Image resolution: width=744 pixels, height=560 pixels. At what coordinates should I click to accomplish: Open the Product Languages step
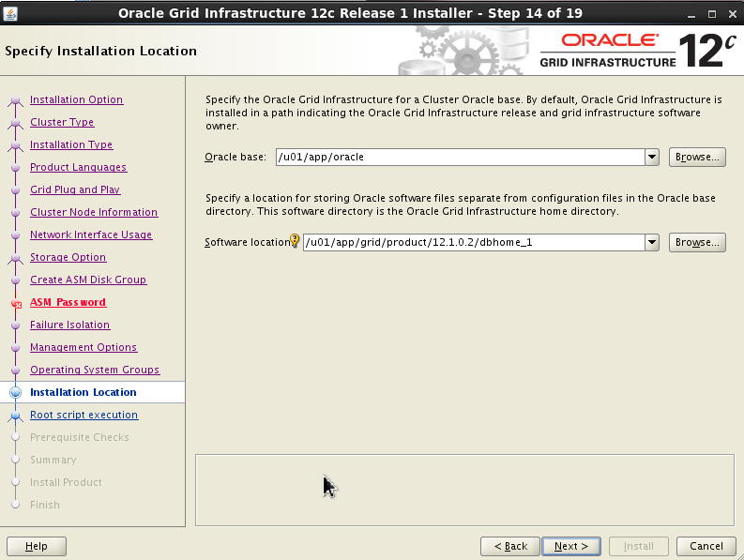tap(78, 167)
